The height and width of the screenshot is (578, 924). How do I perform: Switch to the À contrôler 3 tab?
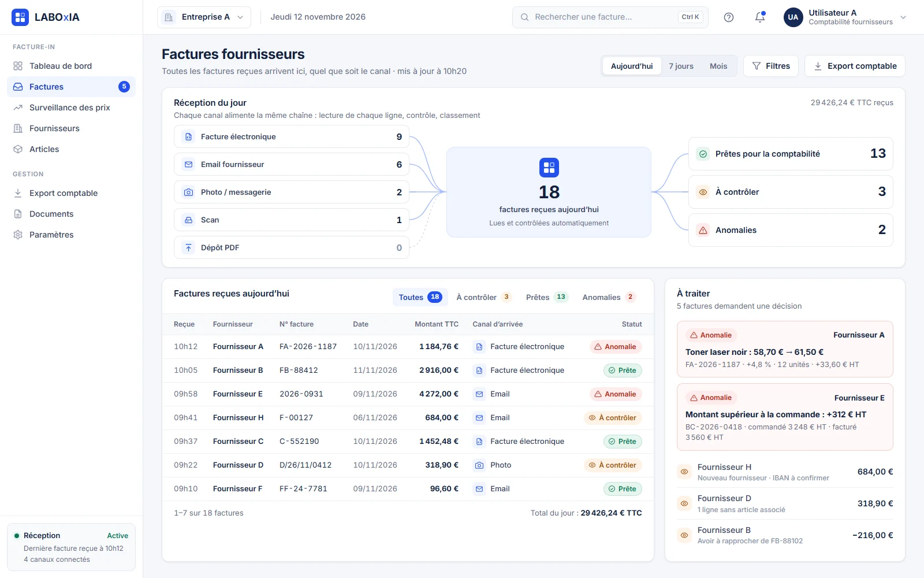484,297
